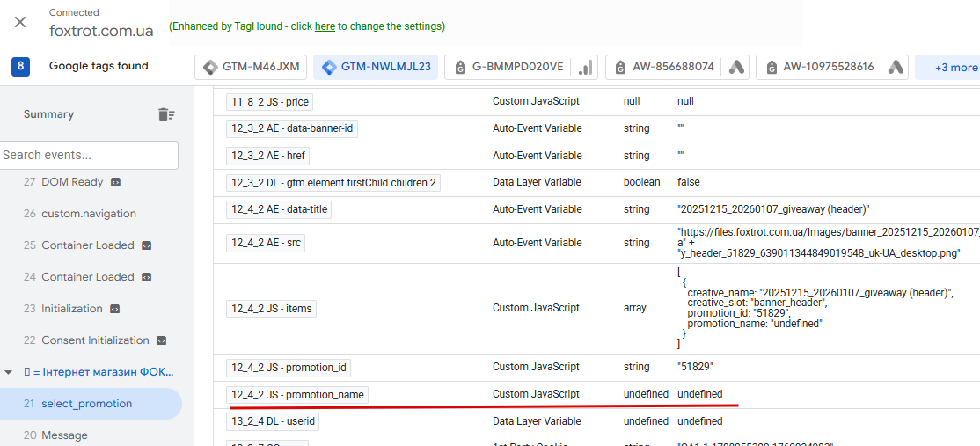Switch to the GTM-M46JXM container tab
The image size is (980, 446).
252,67
